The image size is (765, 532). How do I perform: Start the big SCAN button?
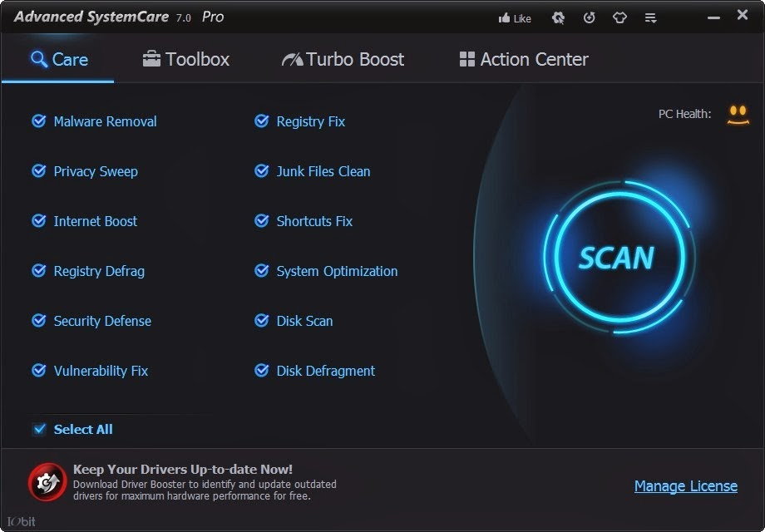tap(619, 257)
